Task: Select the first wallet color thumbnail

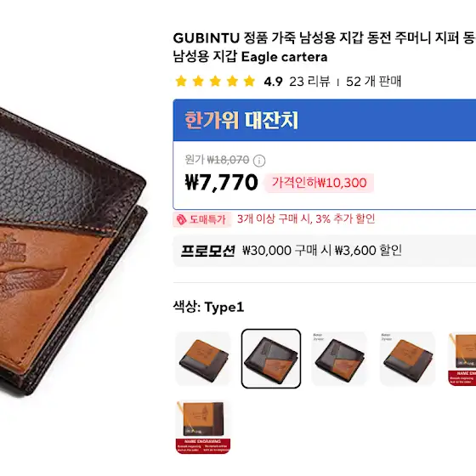Action: tap(203, 359)
